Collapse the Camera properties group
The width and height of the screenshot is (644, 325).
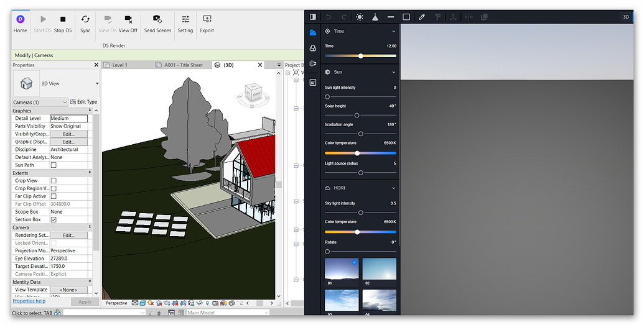pos(90,227)
